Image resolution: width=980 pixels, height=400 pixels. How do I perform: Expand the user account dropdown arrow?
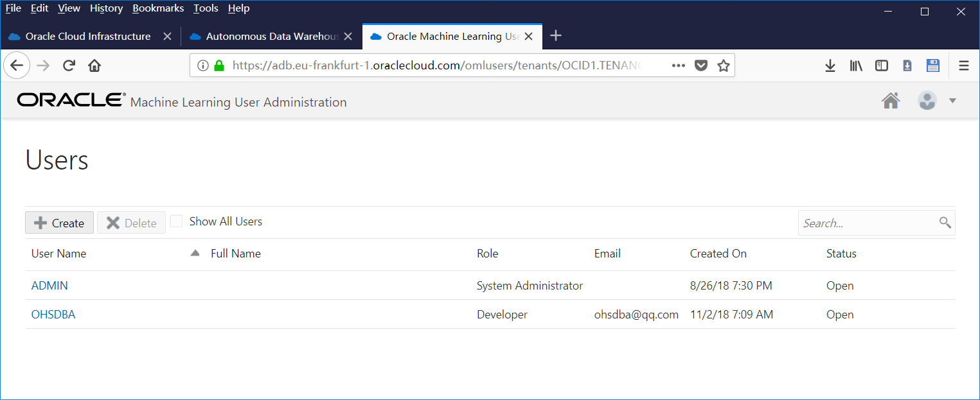coord(952,101)
